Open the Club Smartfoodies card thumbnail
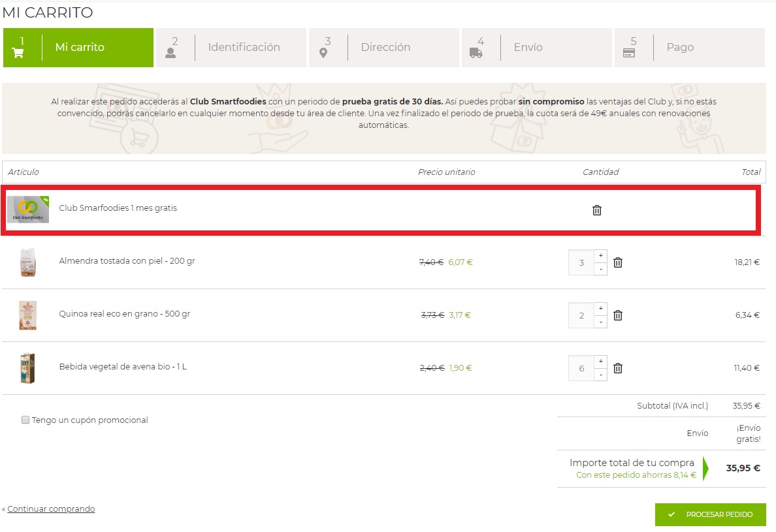776x532 pixels. [28, 210]
